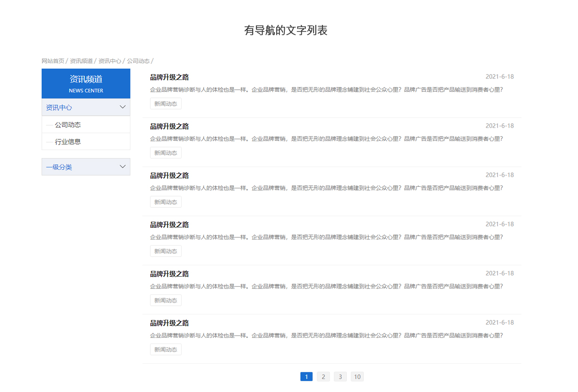Select the 资讯中心 category header
Image resolution: width=578 pixels, height=392 pixels.
click(86, 107)
